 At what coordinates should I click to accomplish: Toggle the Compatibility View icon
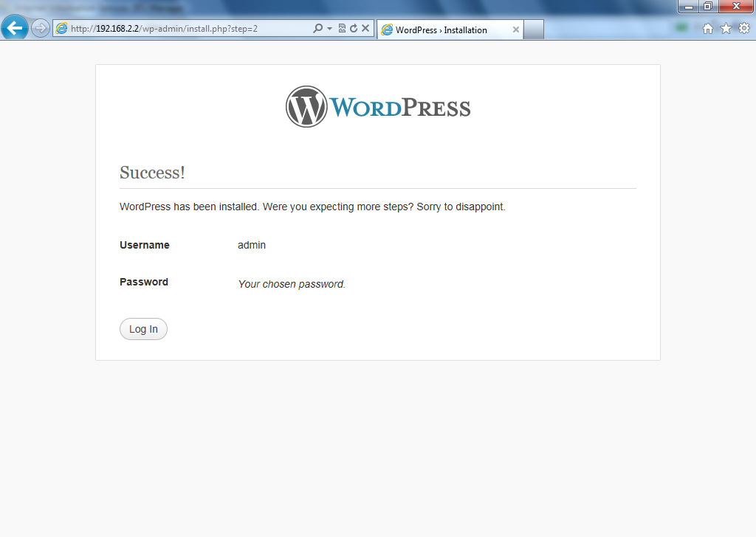click(x=342, y=29)
